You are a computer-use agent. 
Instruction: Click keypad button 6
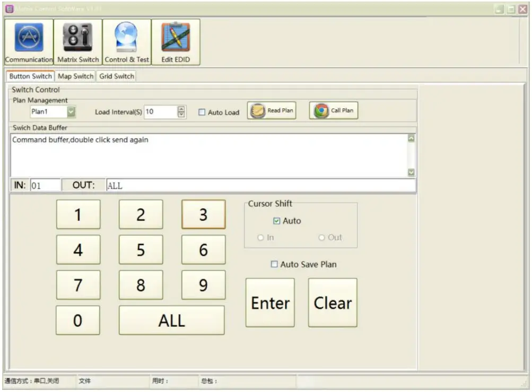pos(204,250)
